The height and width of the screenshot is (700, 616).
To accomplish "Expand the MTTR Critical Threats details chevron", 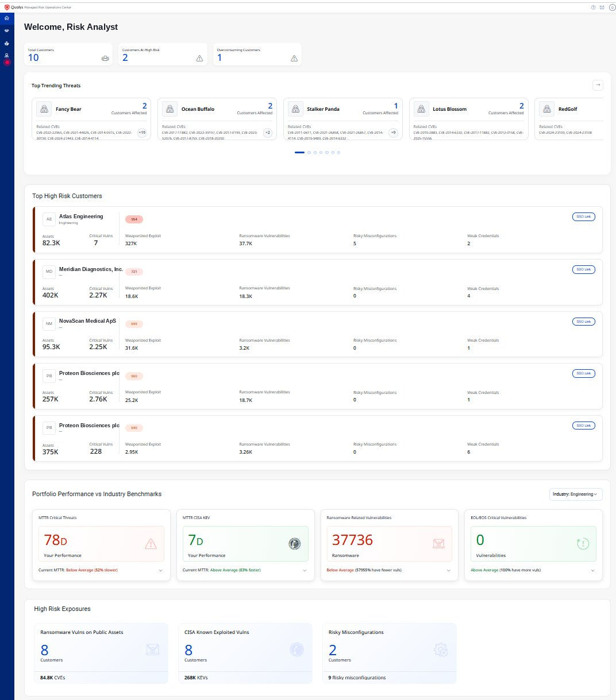I will point(160,570).
